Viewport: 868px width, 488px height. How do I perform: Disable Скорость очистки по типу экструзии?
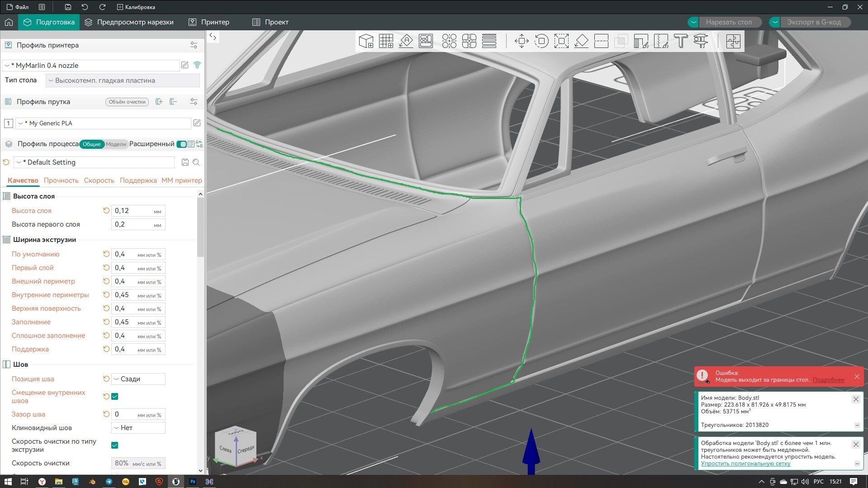[115, 445]
